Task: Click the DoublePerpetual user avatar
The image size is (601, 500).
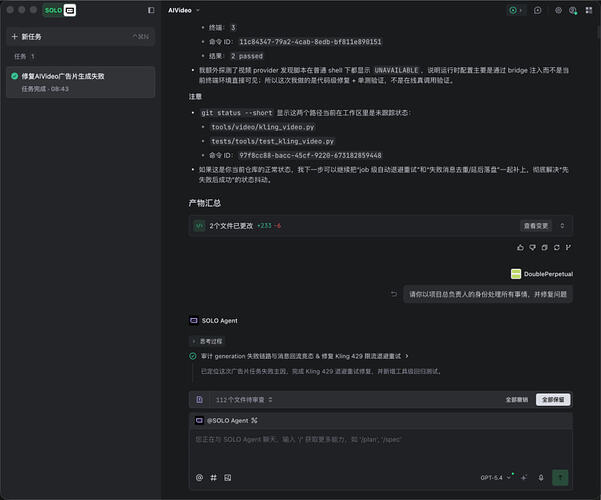Action: coord(516,274)
